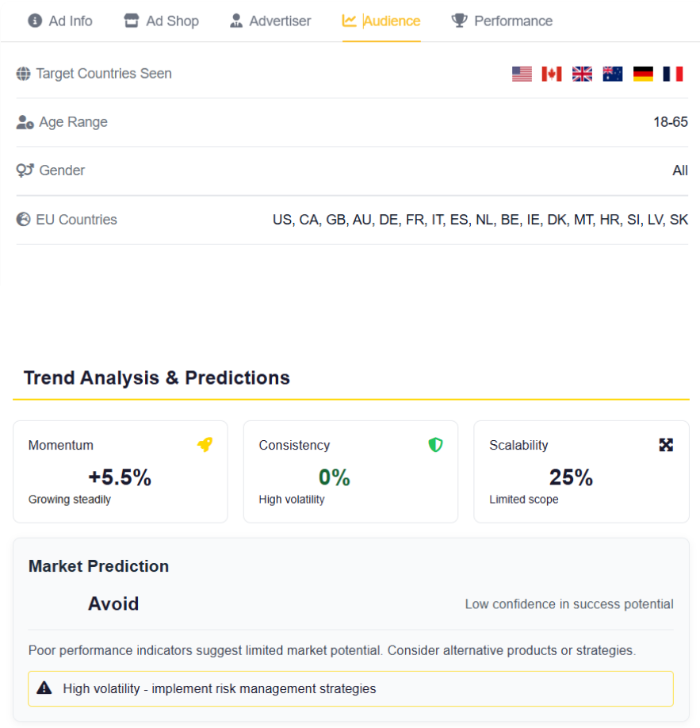Click the Germany flag icon
700x728 pixels.
point(643,74)
